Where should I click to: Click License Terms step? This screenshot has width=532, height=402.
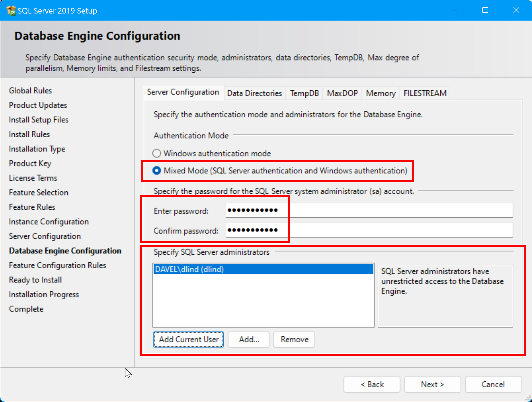click(33, 178)
